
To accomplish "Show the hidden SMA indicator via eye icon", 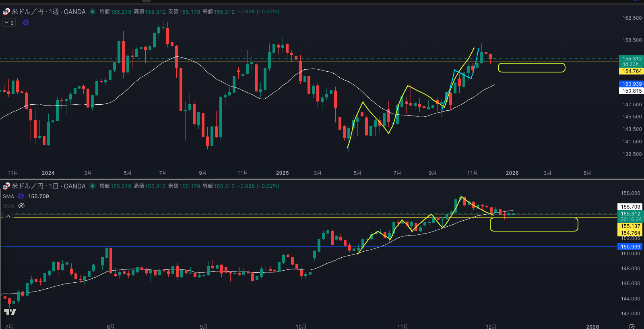I will (21, 206).
